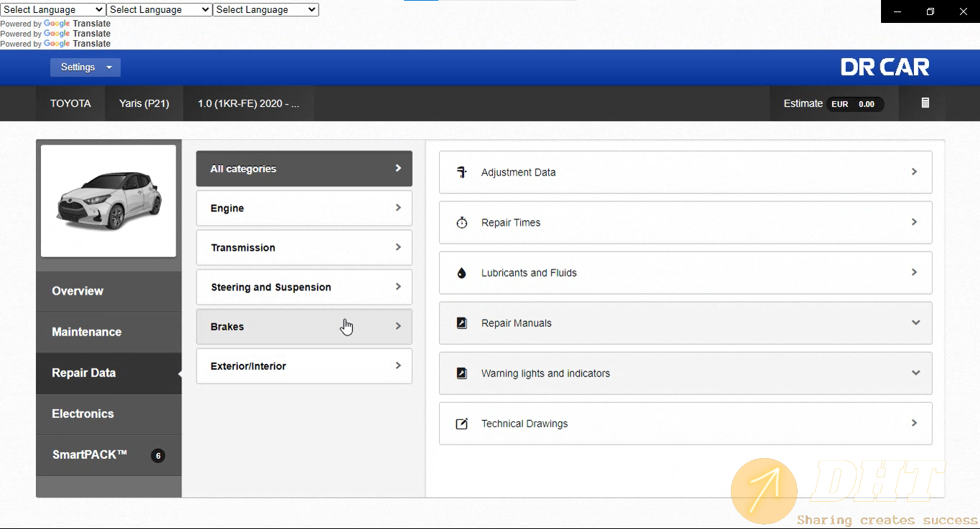
Task: Select the Repair Data section
Action: (108, 373)
